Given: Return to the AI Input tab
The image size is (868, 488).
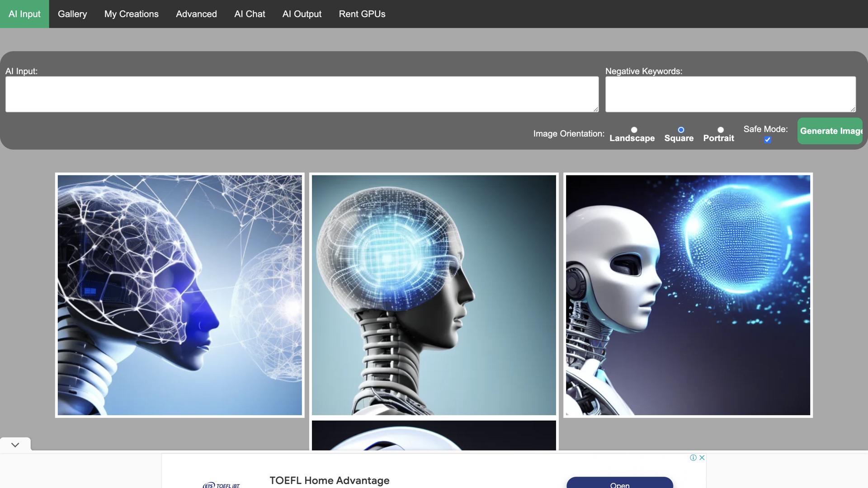Looking at the screenshot, I should [x=24, y=14].
